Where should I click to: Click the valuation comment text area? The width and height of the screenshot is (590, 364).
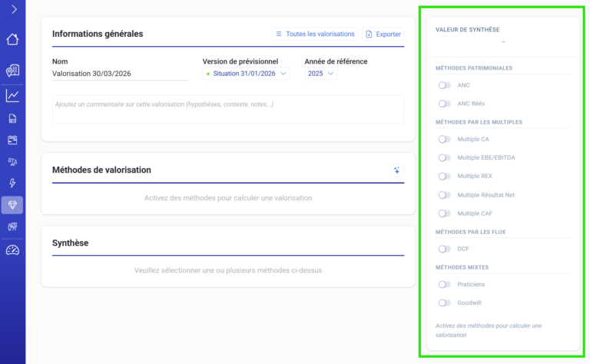pos(227,109)
